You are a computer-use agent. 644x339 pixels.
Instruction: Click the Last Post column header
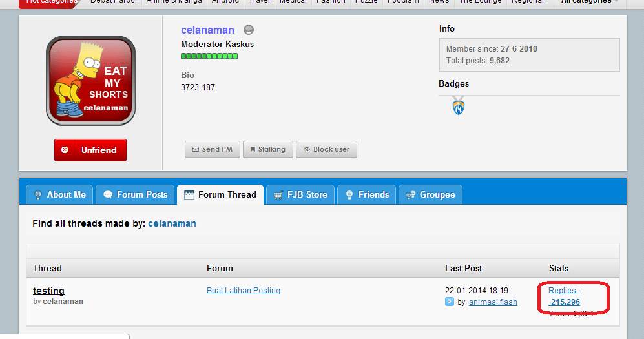(463, 269)
